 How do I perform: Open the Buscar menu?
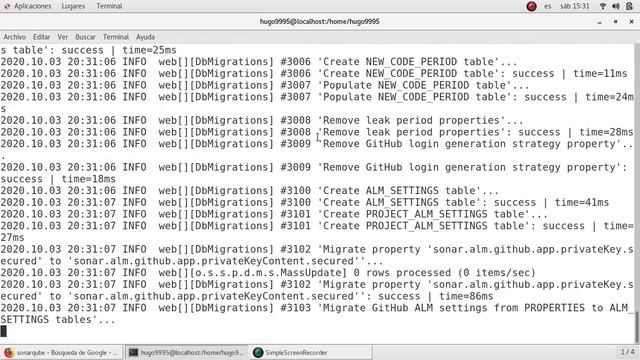[85, 37]
